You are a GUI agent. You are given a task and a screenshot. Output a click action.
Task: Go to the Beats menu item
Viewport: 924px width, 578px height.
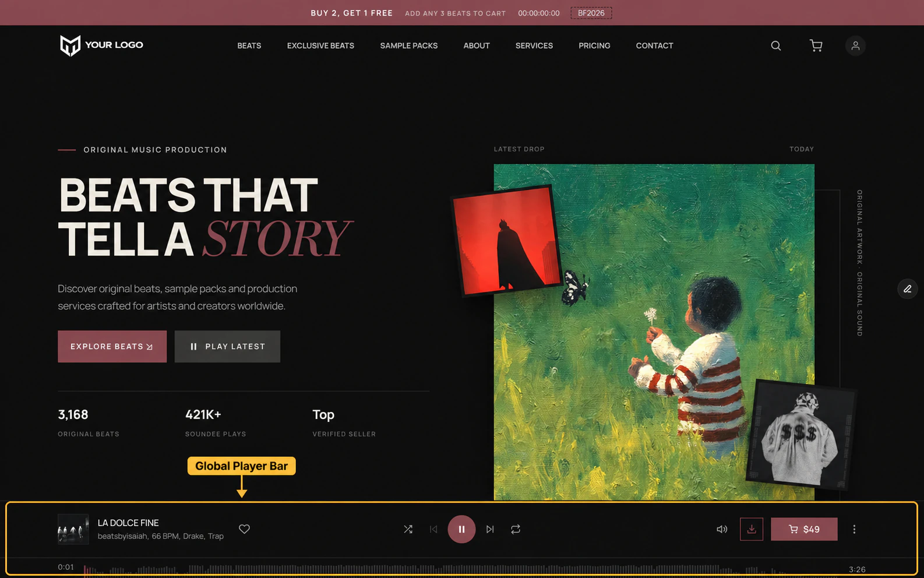249,45
